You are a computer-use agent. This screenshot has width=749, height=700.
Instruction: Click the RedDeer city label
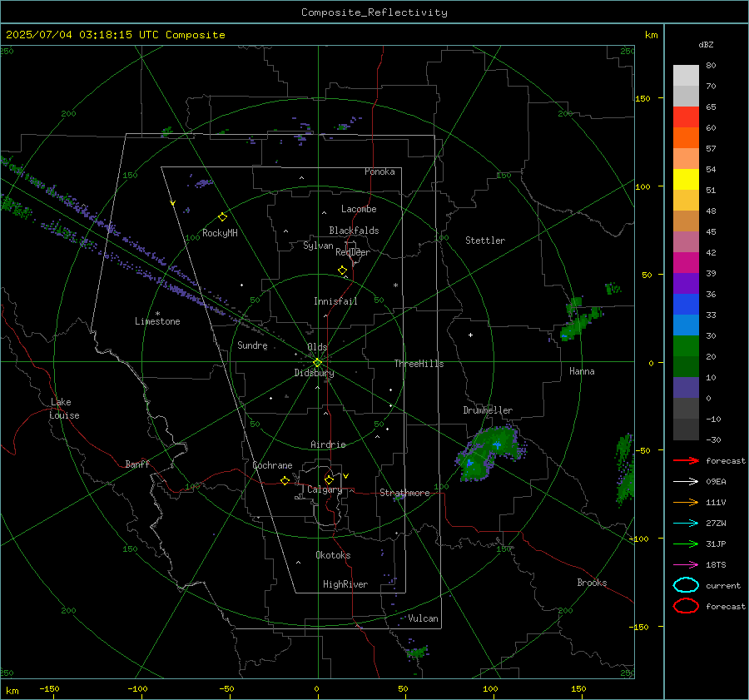(x=353, y=252)
